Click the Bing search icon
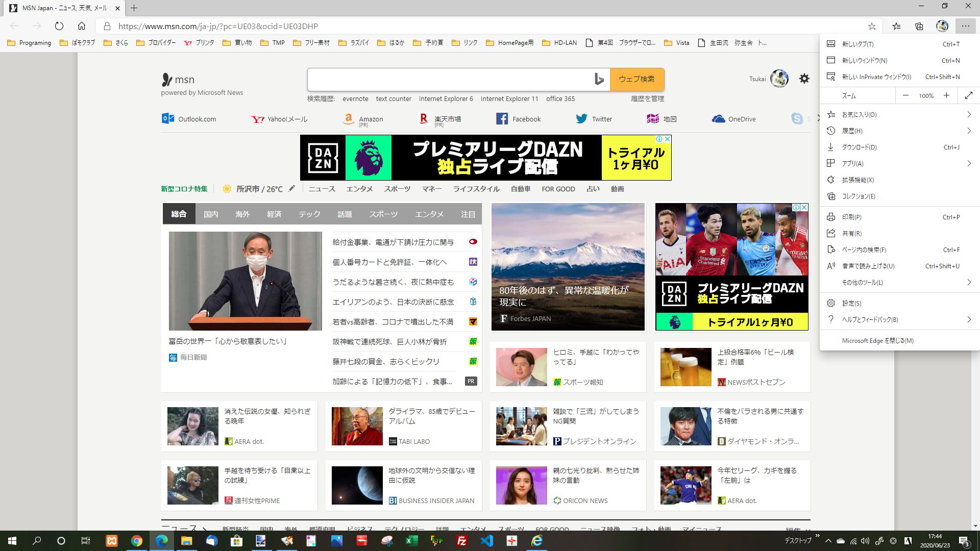Screen dimensions: 980x551 click(x=599, y=79)
